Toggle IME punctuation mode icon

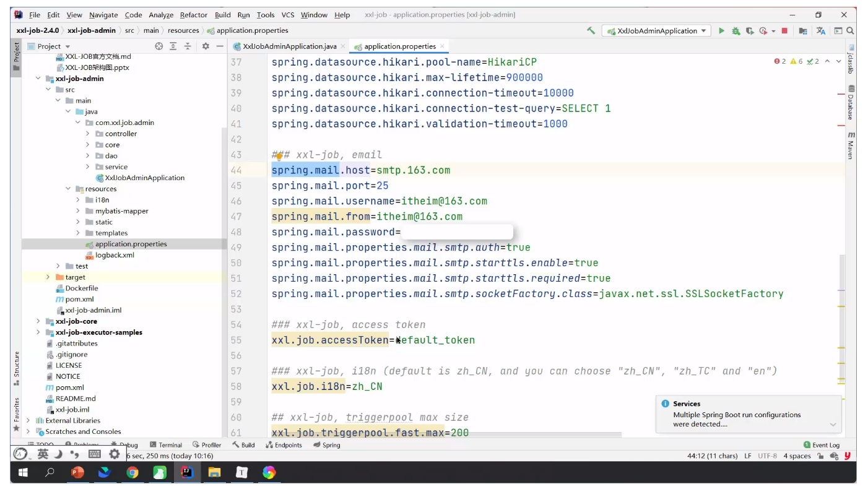[x=75, y=454]
